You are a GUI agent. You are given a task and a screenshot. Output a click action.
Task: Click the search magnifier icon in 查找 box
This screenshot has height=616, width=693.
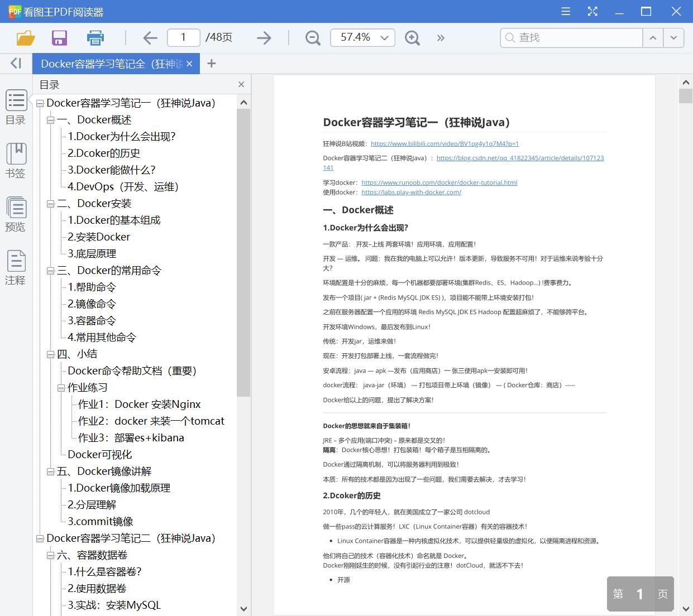[x=509, y=38]
